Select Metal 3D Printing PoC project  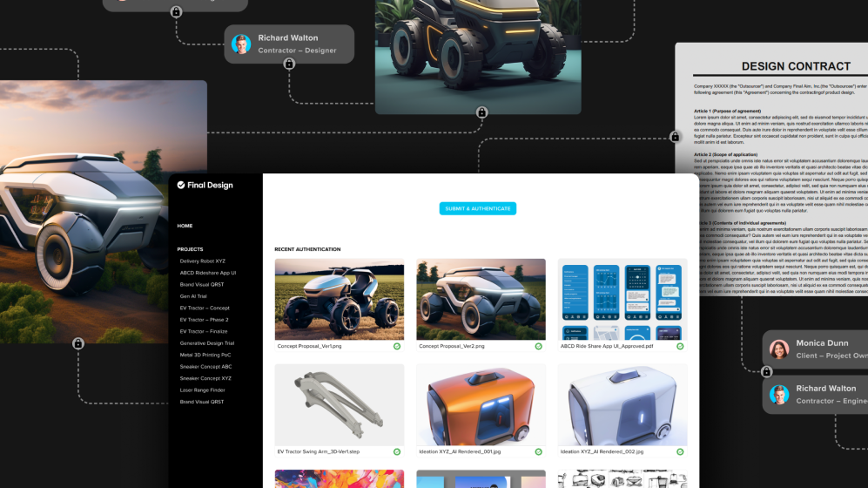[205, 355]
